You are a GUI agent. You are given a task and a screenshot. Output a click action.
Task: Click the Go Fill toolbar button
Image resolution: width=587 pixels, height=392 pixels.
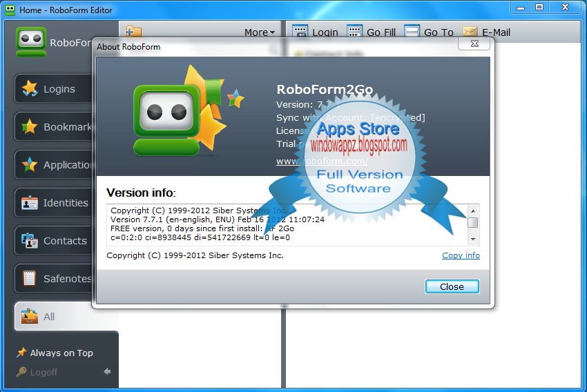pos(371,32)
